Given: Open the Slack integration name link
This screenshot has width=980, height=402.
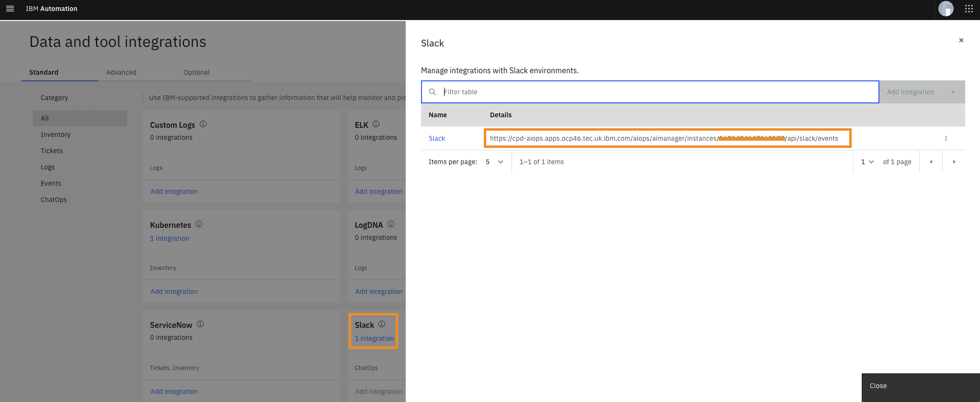Looking at the screenshot, I should (x=437, y=138).
